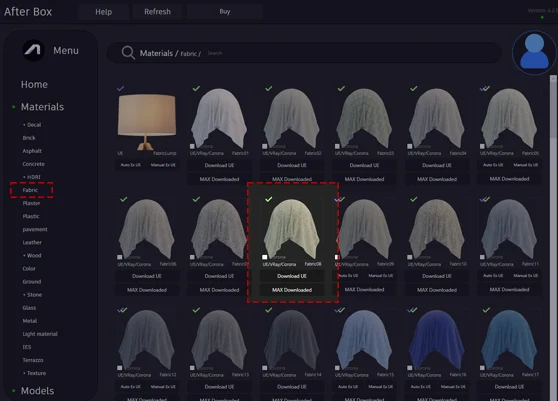The image size is (558, 401).
Task: Select the Metal category
Action: point(30,321)
